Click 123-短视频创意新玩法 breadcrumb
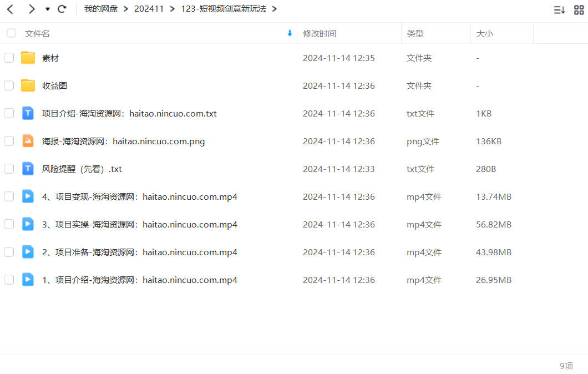 click(224, 9)
